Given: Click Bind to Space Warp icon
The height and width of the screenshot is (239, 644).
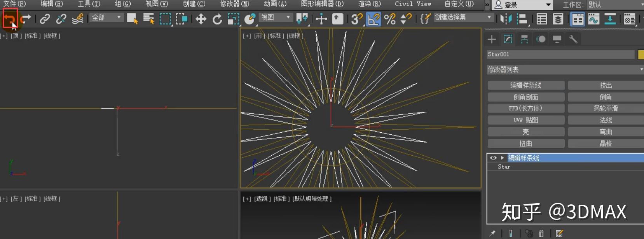Looking at the screenshot, I should pos(78,18).
